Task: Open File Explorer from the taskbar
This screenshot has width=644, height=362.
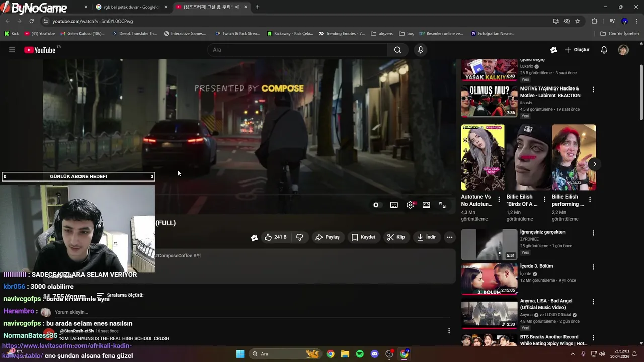Action: (345, 354)
